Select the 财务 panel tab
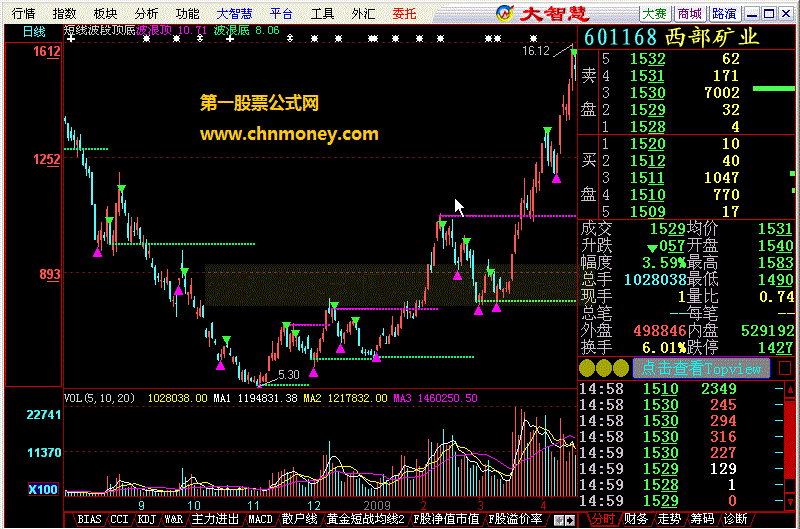The width and height of the screenshot is (800, 529). 636,519
